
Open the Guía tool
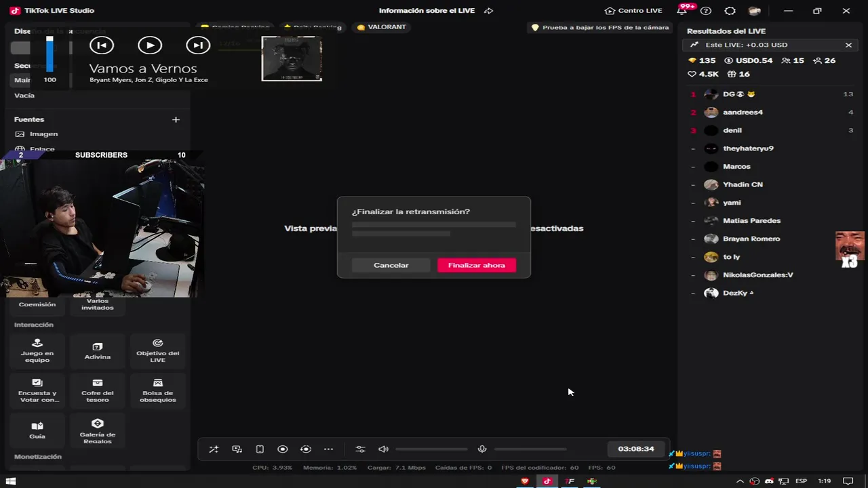coord(37,430)
